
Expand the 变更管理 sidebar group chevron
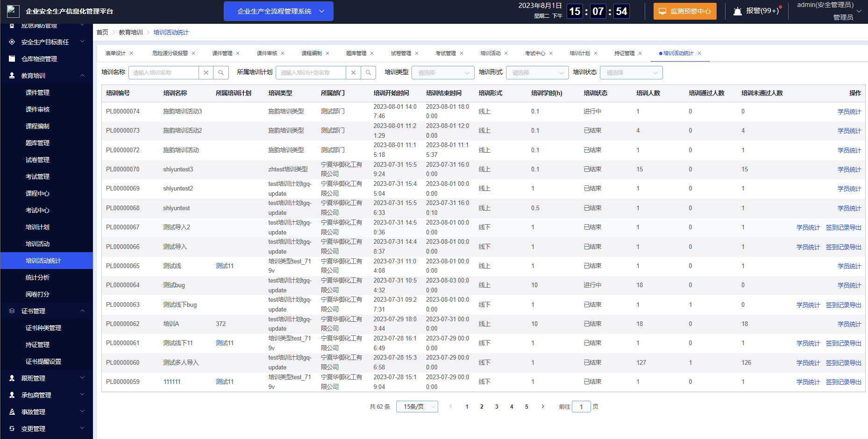pyautogui.click(x=82, y=429)
